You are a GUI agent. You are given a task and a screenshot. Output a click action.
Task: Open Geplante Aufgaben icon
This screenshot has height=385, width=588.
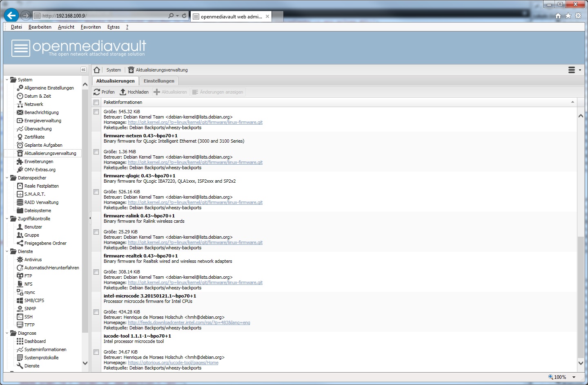click(20, 145)
